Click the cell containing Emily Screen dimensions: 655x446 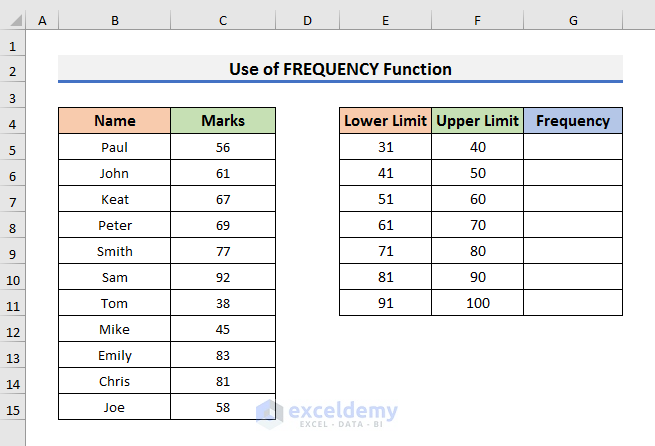pos(115,355)
